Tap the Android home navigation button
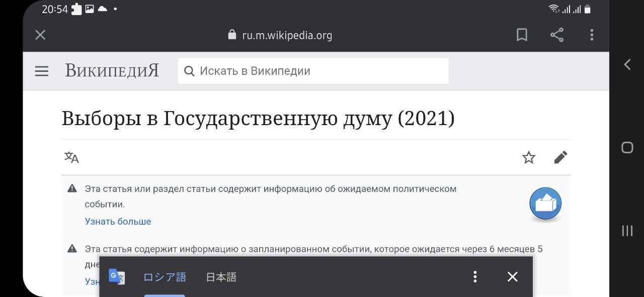The image size is (644, 297). [x=627, y=147]
